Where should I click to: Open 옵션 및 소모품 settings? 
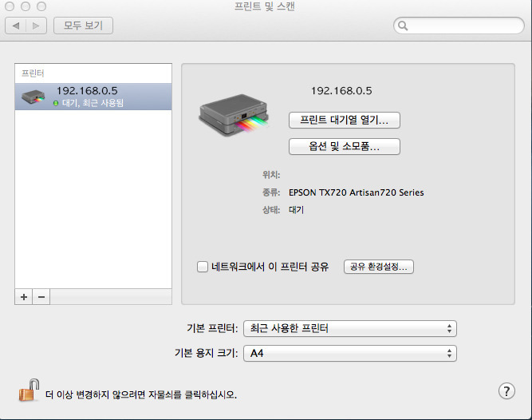345,146
